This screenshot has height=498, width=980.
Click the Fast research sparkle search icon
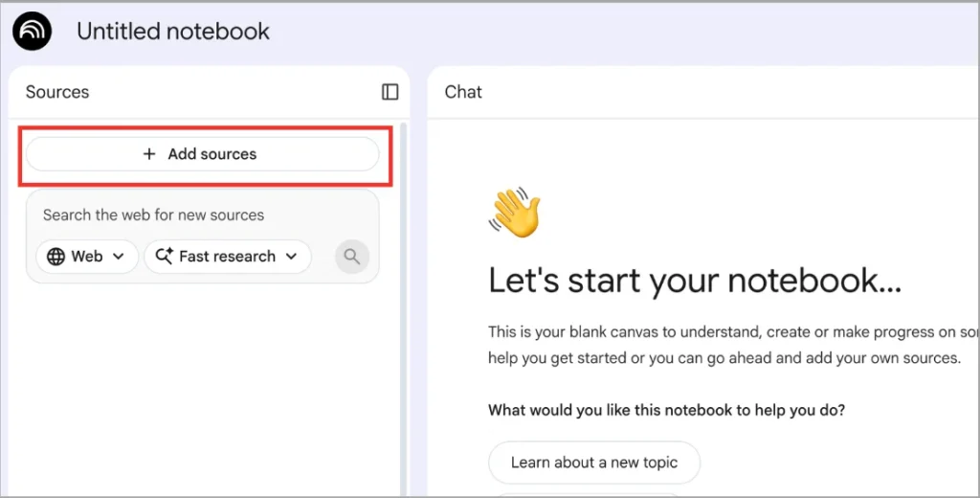tap(164, 256)
